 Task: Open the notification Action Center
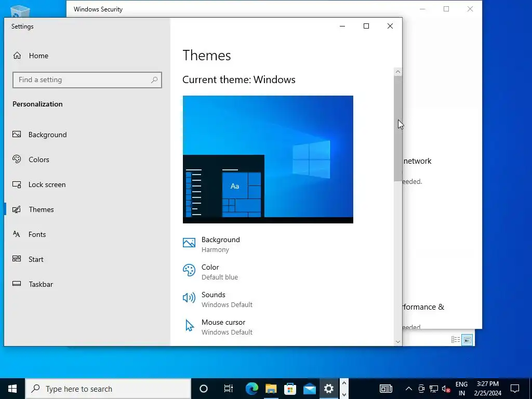click(x=515, y=389)
